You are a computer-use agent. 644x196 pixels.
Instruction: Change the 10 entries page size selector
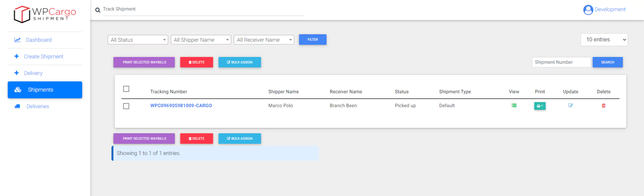[604, 40]
